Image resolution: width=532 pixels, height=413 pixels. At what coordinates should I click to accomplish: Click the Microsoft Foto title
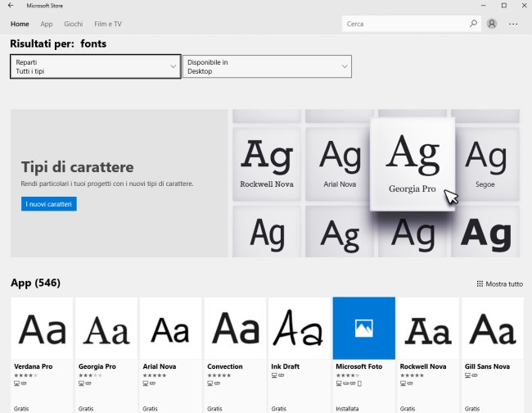pos(359,366)
